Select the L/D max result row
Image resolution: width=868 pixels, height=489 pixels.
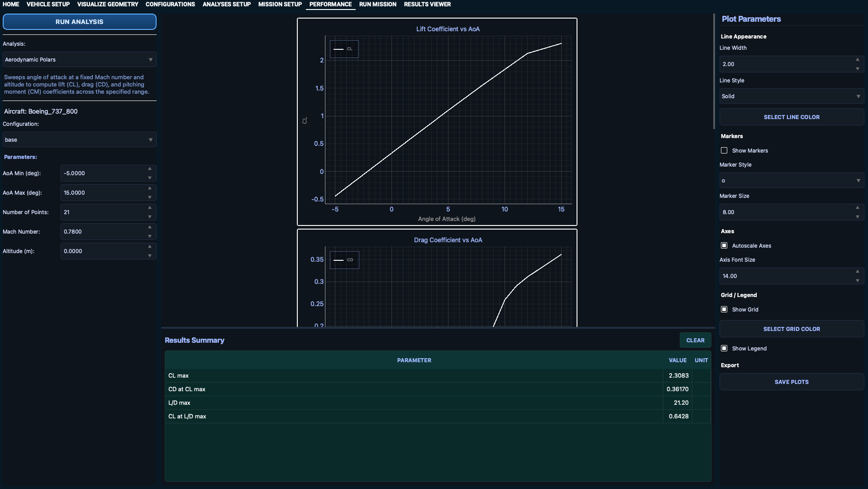pyautogui.click(x=438, y=403)
